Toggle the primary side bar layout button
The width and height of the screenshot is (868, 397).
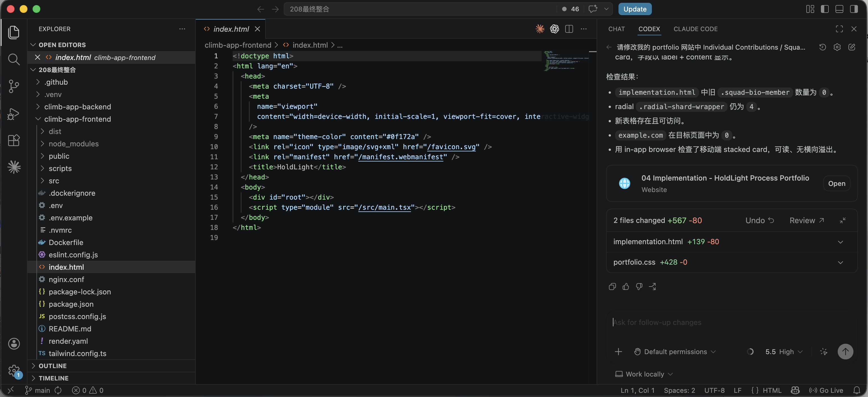pyautogui.click(x=825, y=9)
